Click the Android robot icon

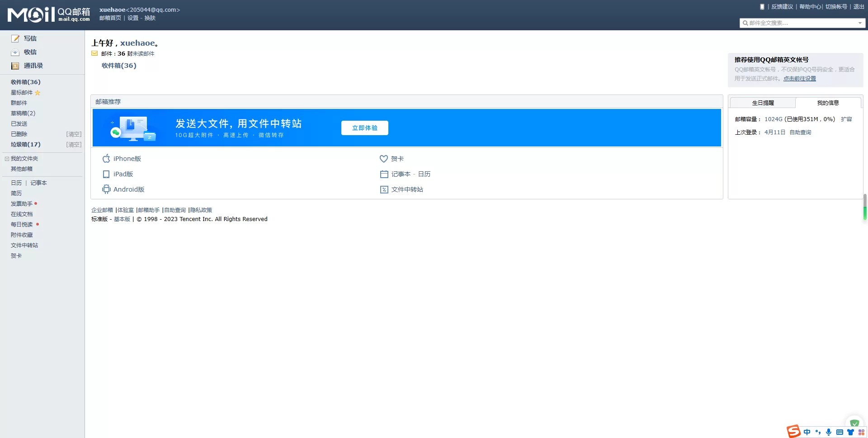click(x=106, y=189)
